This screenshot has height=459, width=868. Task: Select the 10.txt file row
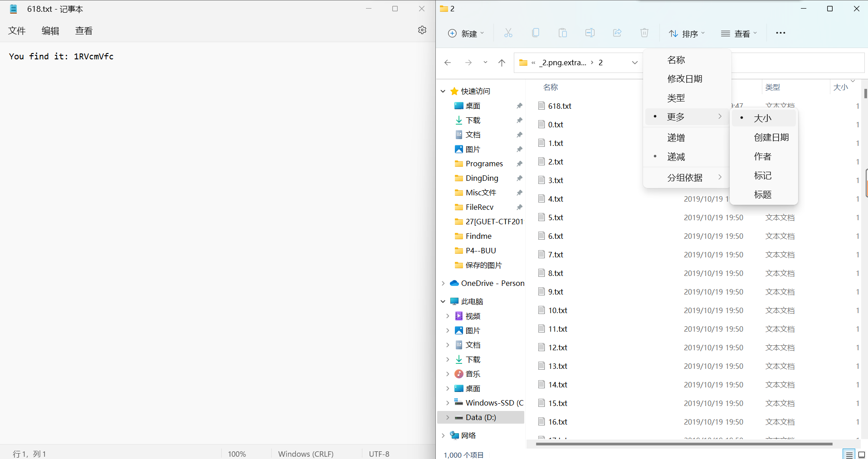[x=698, y=310]
